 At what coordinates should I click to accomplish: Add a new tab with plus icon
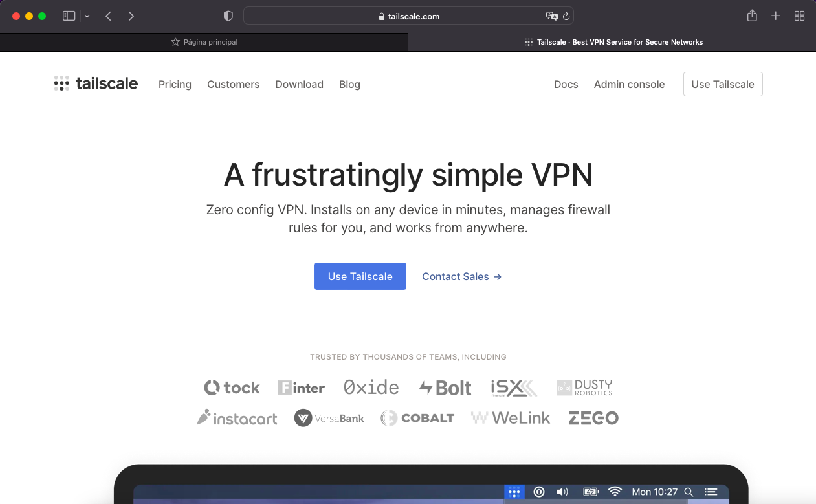tap(776, 16)
